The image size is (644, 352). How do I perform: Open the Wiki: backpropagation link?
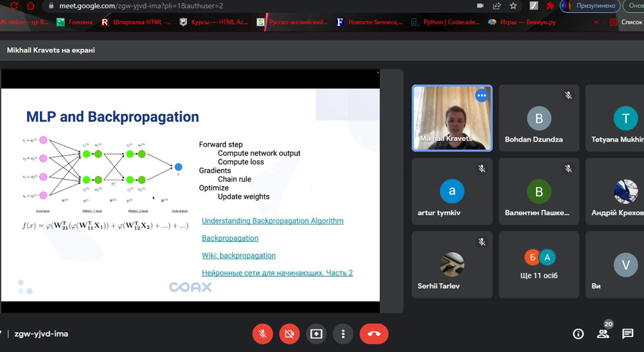tap(238, 255)
